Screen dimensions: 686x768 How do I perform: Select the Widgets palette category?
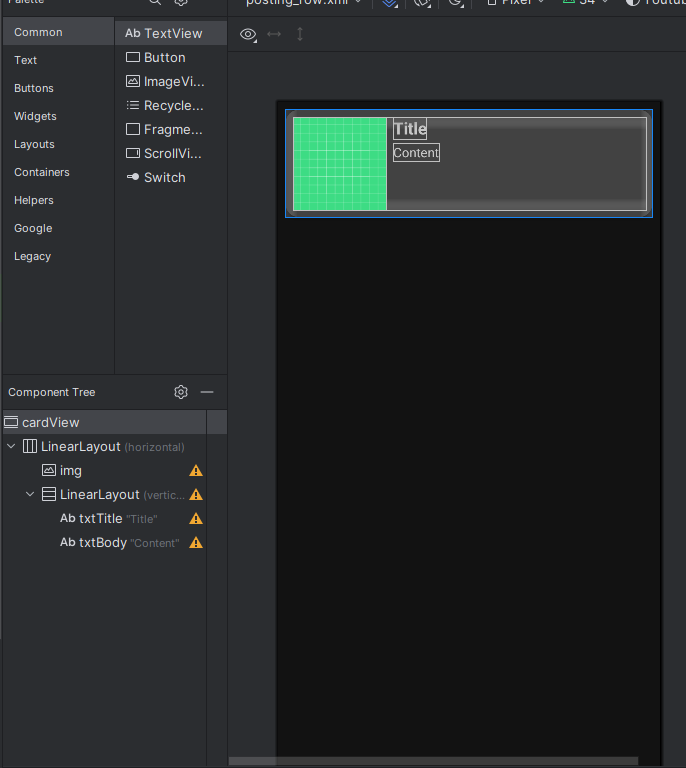58,116
